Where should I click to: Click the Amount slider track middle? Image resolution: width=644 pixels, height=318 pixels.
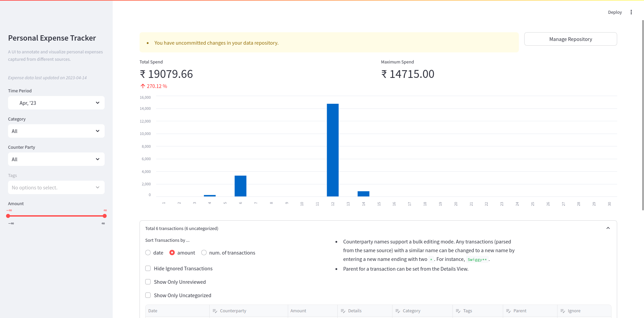[56, 216]
